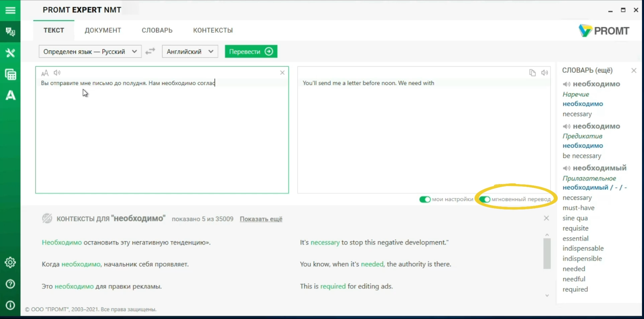
Task: Open the translator icon in sidebar
Action: click(10, 31)
